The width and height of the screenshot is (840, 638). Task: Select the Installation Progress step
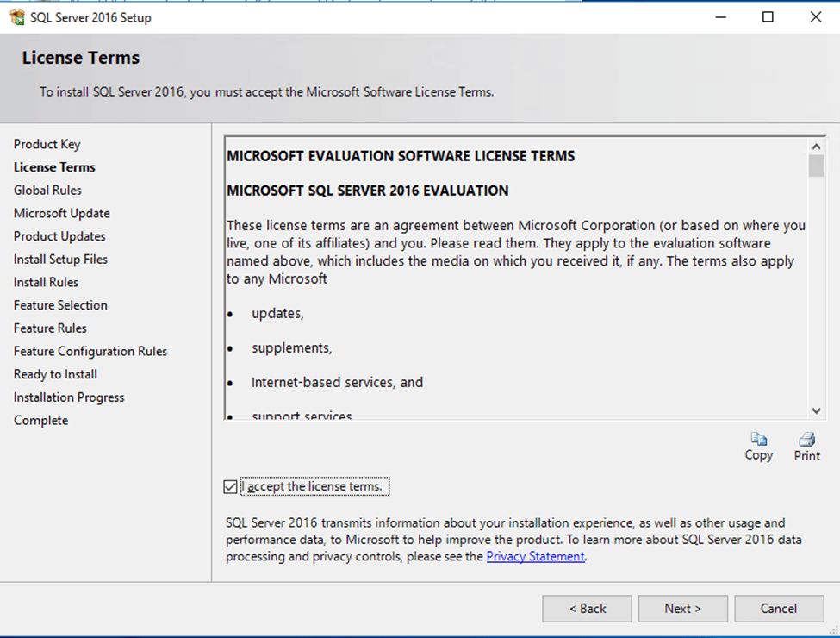[69, 397]
